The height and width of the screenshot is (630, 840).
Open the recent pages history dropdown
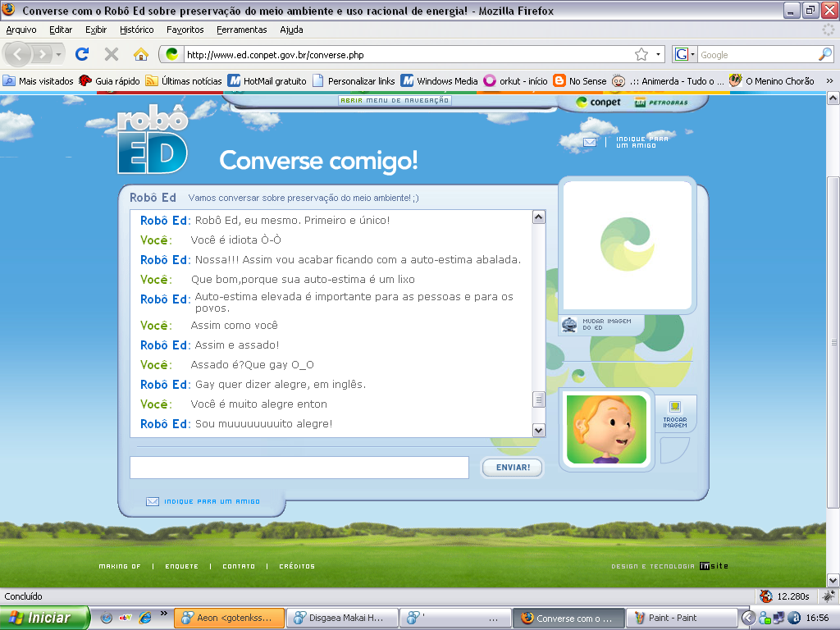[58, 54]
